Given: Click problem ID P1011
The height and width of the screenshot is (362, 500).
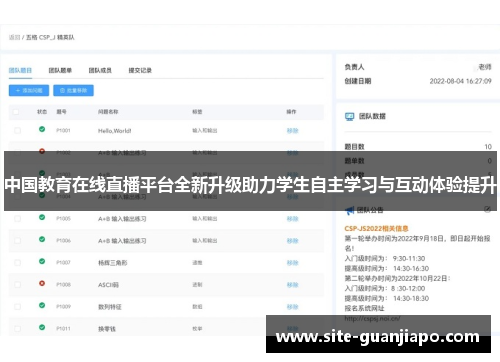Looking at the screenshot, I should (63, 329).
